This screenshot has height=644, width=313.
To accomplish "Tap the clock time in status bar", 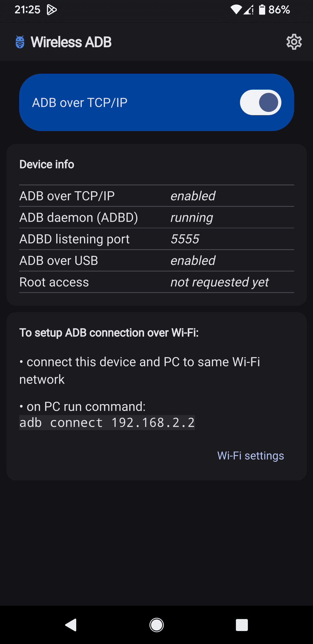I will (x=27, y=10).
